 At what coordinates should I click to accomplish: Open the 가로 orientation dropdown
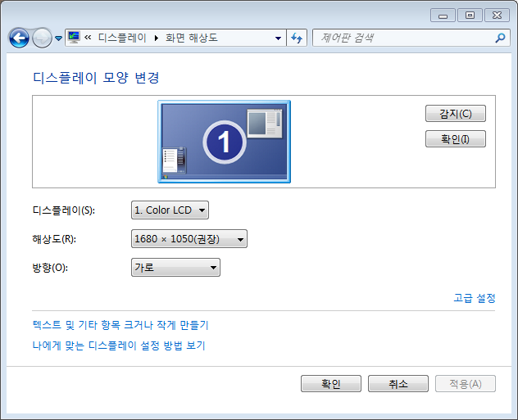click(175, 268)
